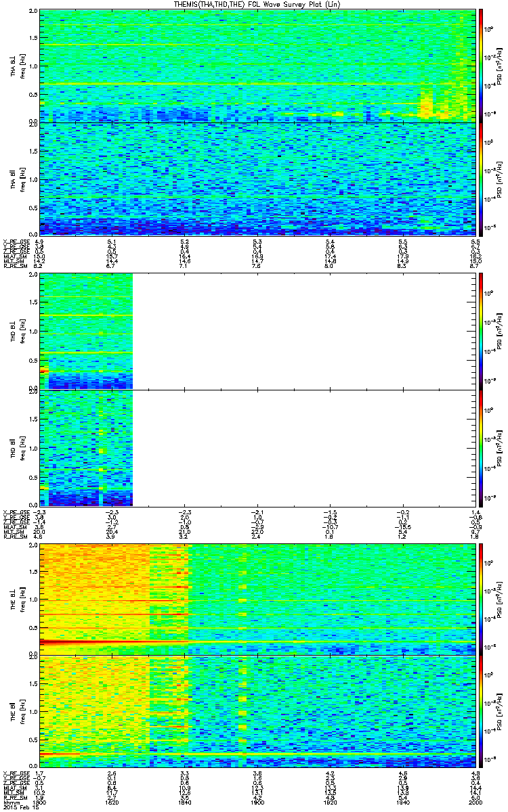Click the 0.5 frequency tick of THD Bll panel

pos(33,476)
